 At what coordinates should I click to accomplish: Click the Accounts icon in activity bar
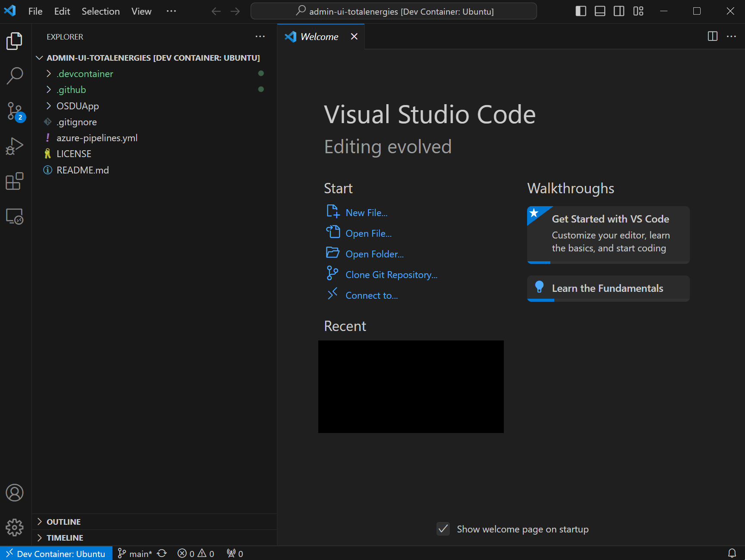click(15, 493)
